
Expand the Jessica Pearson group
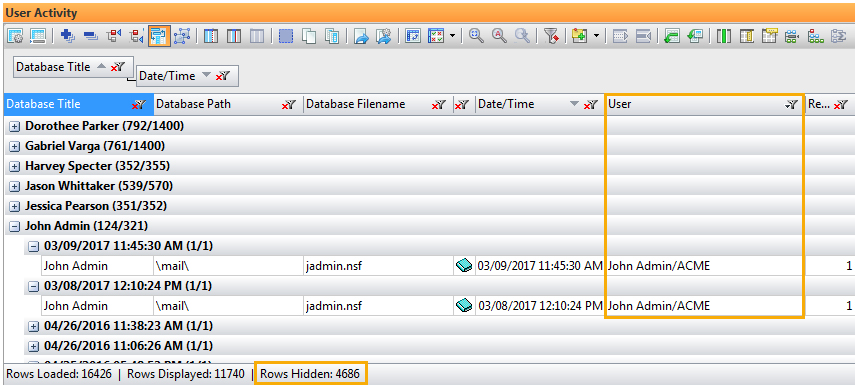click(15, 207)
